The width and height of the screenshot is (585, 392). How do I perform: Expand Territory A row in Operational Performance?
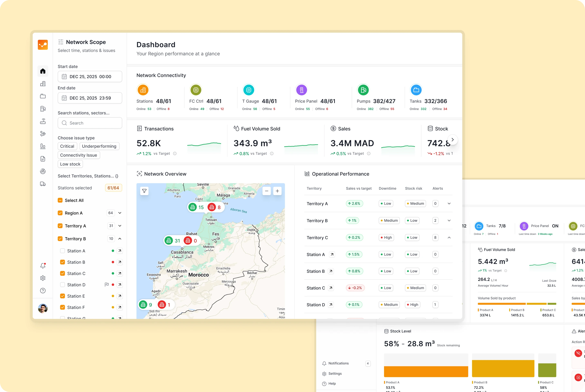449,204
